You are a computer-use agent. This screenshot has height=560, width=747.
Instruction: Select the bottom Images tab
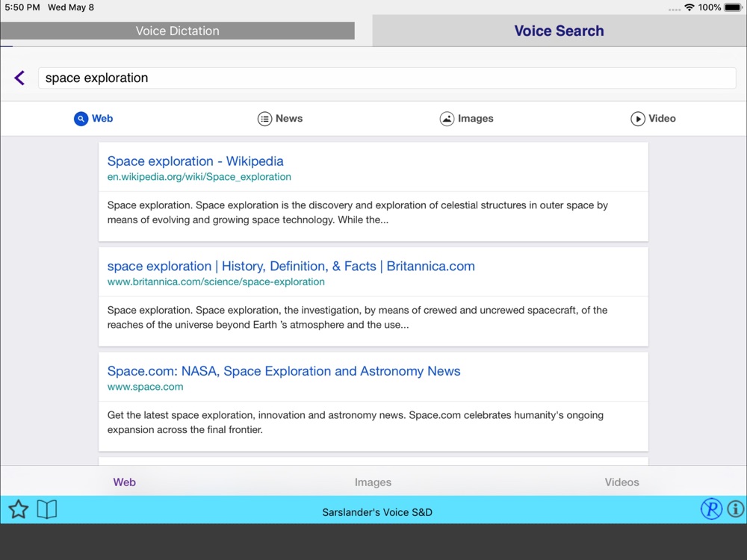(373, 482)
